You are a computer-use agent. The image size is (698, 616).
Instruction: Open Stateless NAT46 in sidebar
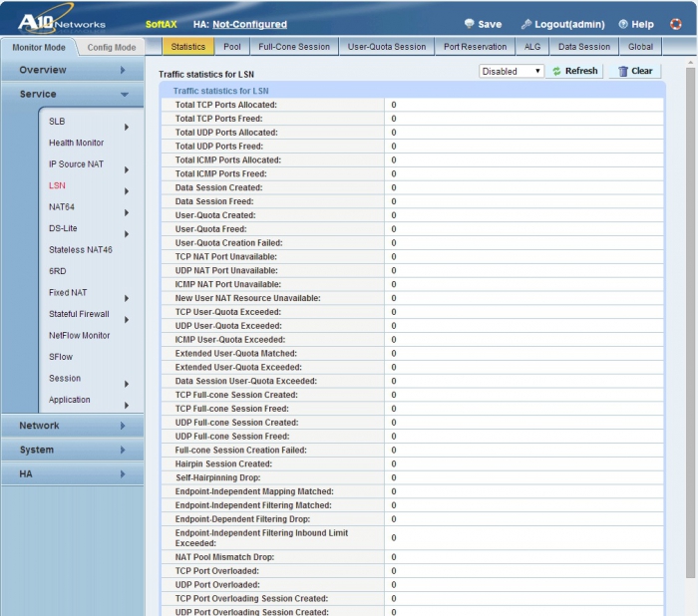point(81,250)
